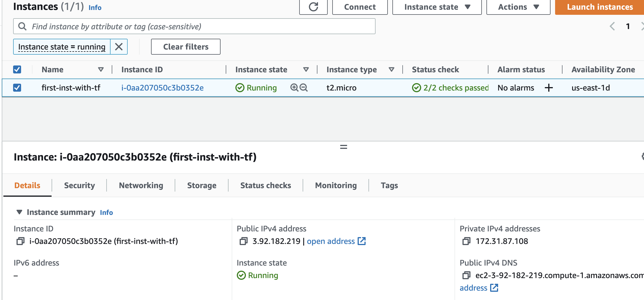The image size is (644, 300).
Task: Open the Instance state dropdown button
Action: (x=437, y=7)
